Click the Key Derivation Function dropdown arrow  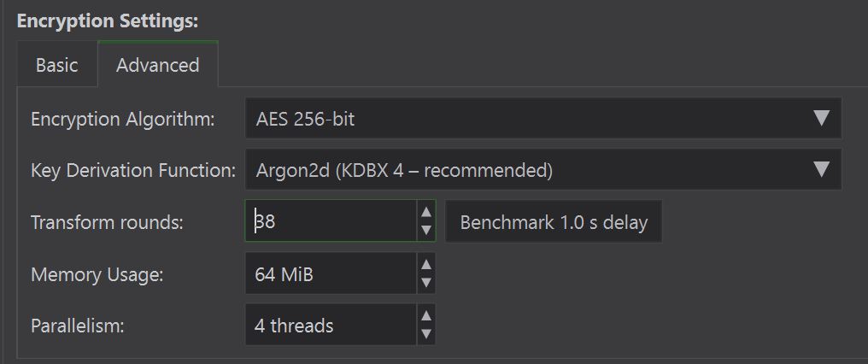coord(821,170)
